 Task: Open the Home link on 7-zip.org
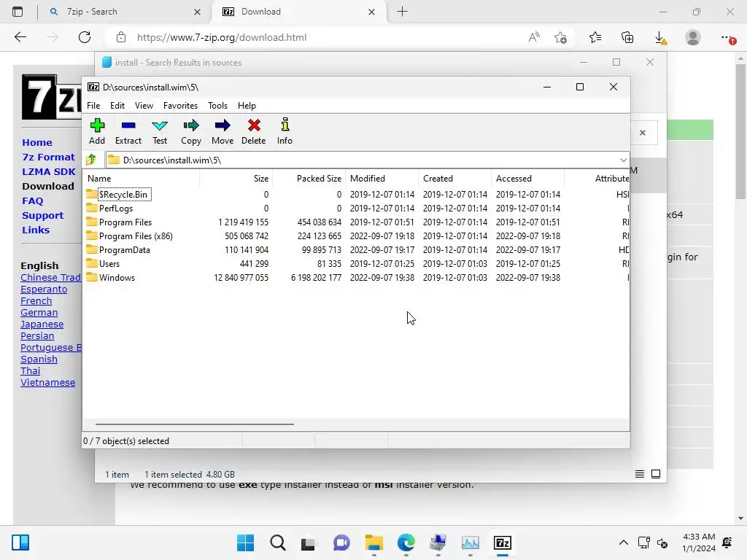(37, 142)
